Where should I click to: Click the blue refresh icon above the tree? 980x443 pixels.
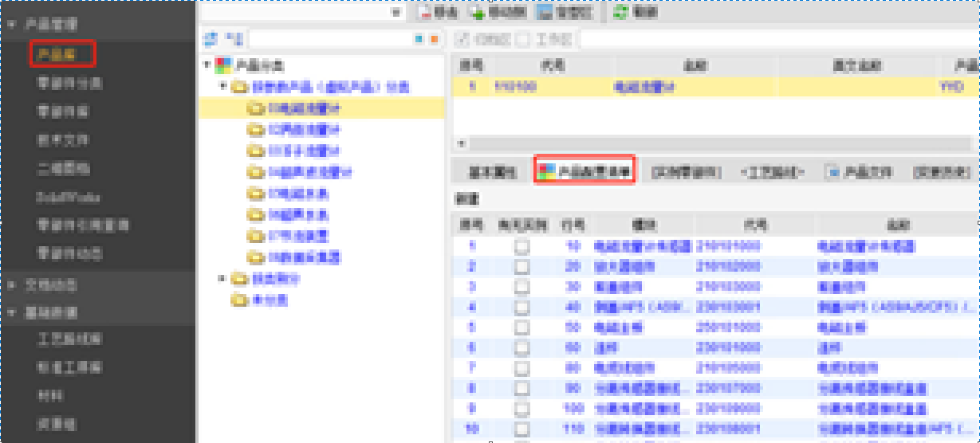(x=211, y=39)
